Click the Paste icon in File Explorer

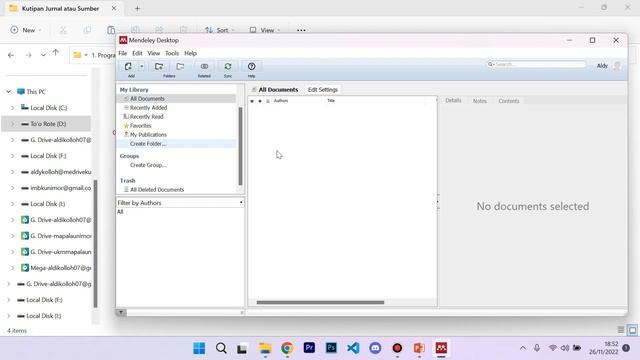(111, 30)
